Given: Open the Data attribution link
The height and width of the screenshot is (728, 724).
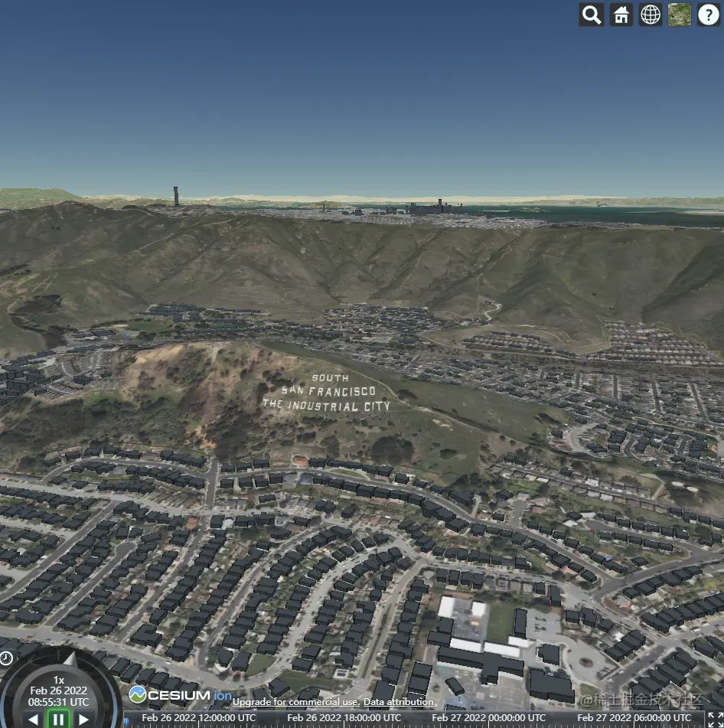Looking at the screenshot, I should point(399,701).
